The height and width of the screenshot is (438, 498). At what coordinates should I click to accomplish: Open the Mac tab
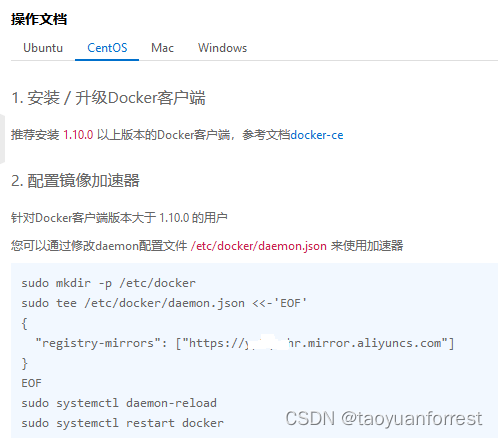click(162, 48)
